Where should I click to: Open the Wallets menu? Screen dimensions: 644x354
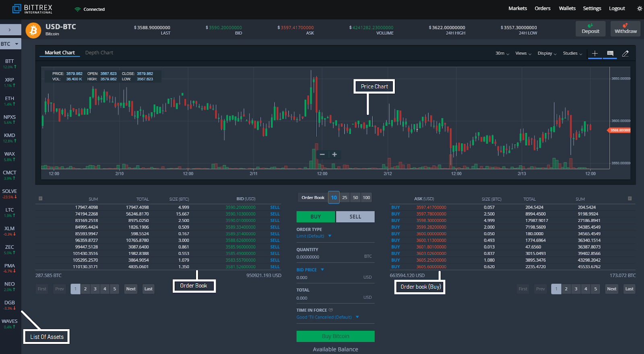[567, 8]
